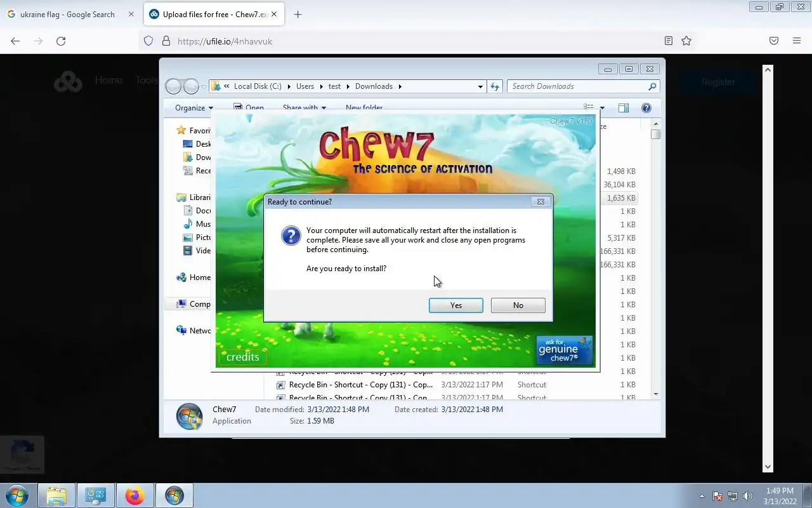Close the ukraine flag Google Search tab

131,14
